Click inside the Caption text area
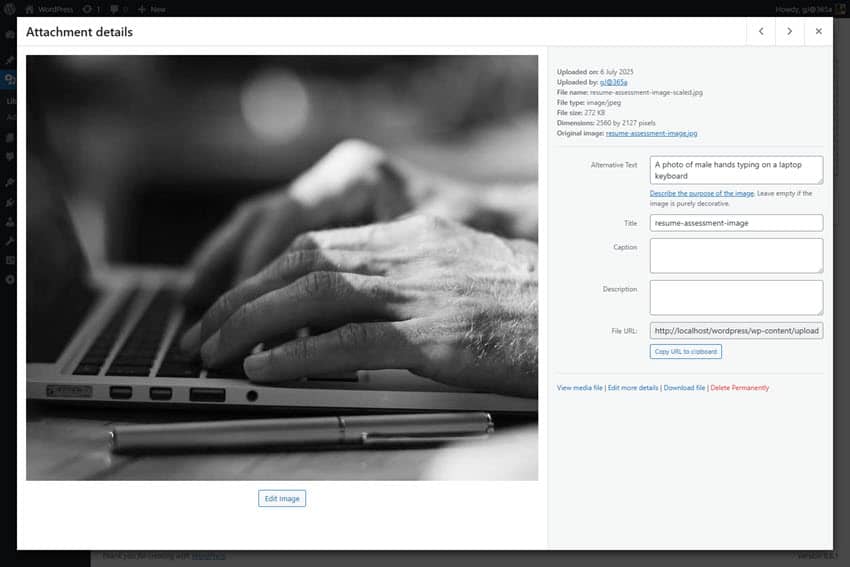This screenshot has height=567, width=850. pyautogui.click(x=736, y=256)
